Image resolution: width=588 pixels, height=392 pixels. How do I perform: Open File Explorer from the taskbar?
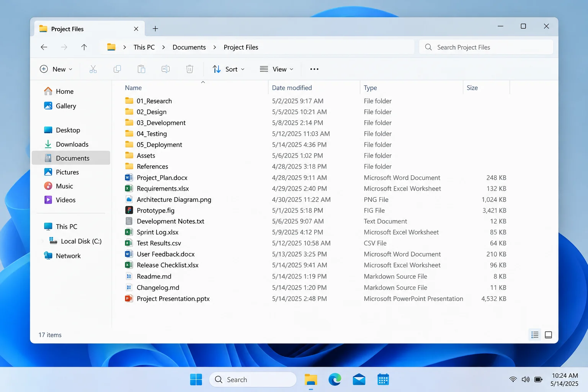311,379
